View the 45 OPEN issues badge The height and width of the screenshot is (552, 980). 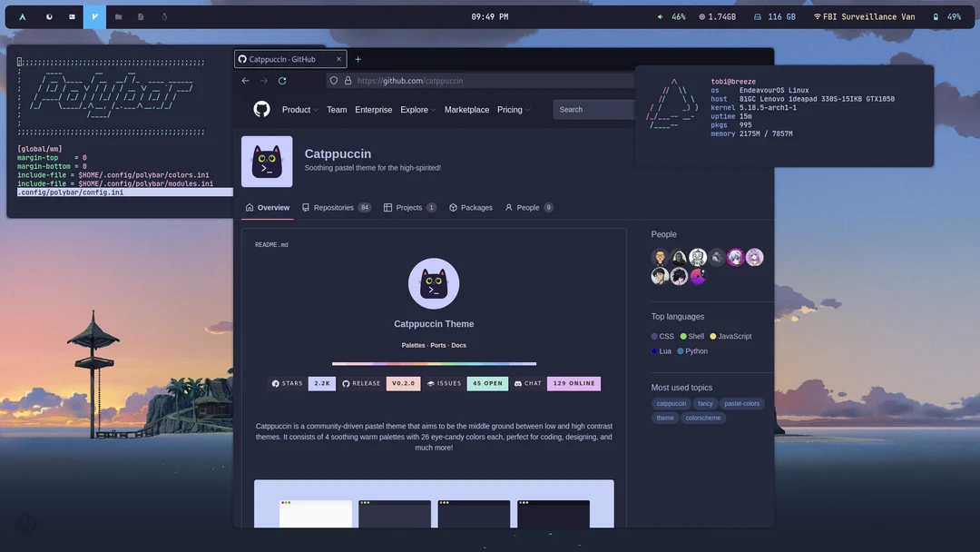click(x=487, y=383)
